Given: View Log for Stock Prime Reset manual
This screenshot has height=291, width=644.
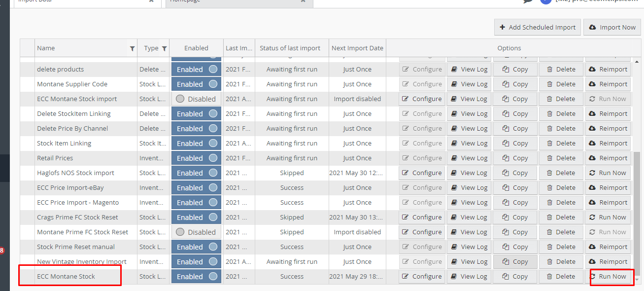Looking at the screenshot, I should (469, 247).
